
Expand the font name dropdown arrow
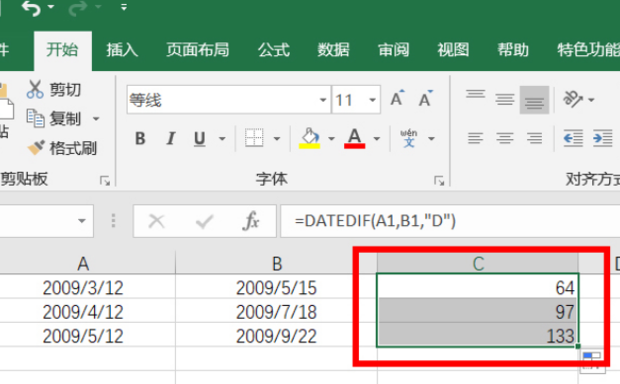point(323,100)
